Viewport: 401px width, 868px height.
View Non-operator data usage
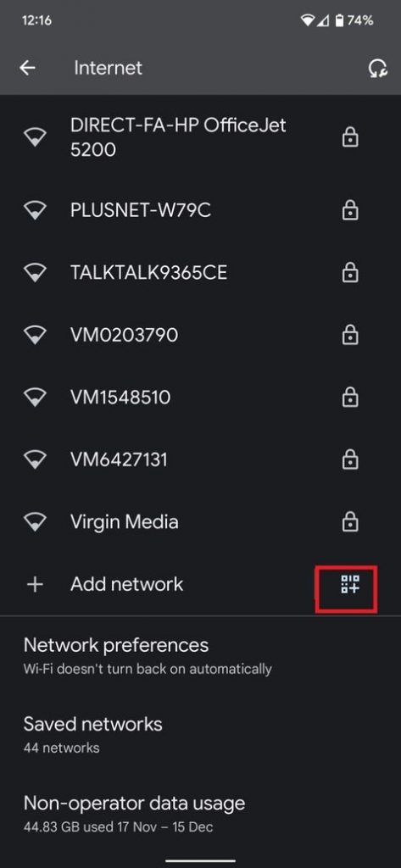coord(200,813)
